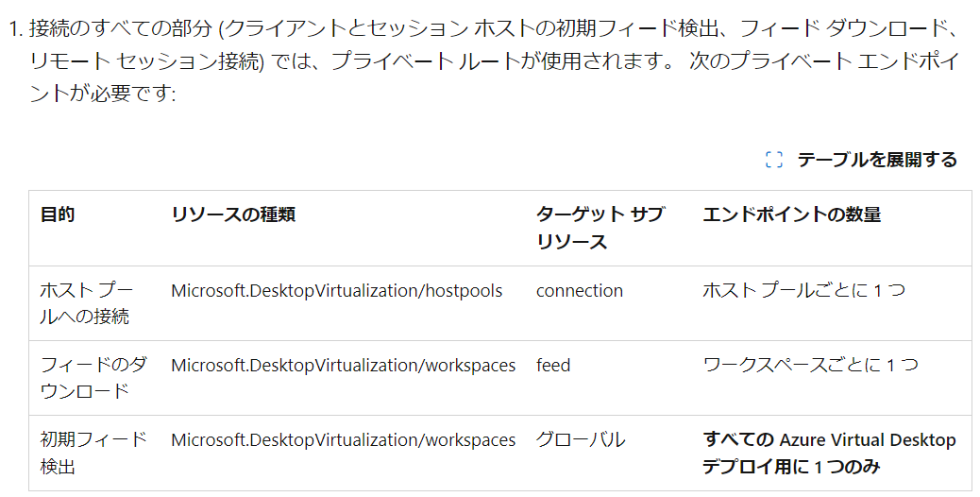Click the expand table bracket icon
Image resolution: width=980 pixels, height=497 pixels.
pos(774,160)
